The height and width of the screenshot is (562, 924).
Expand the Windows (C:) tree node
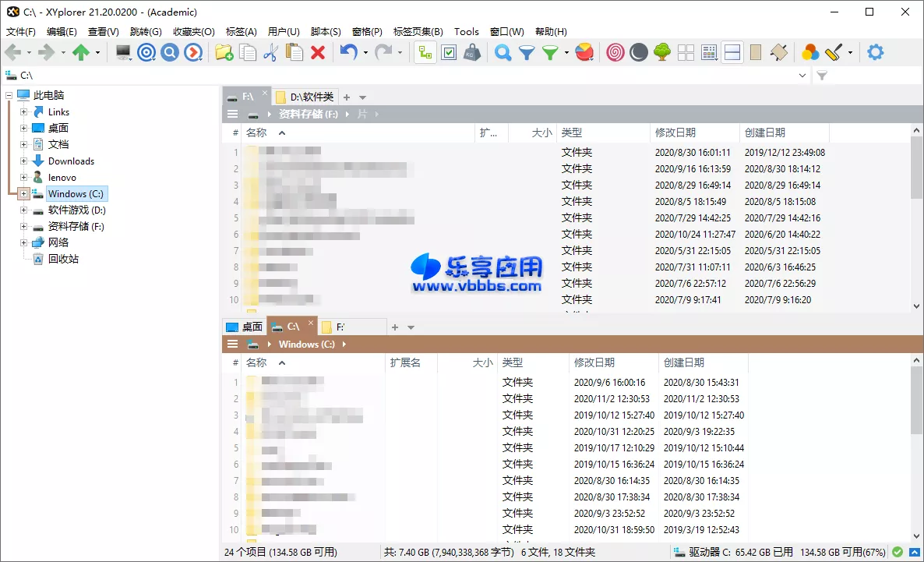23,193
